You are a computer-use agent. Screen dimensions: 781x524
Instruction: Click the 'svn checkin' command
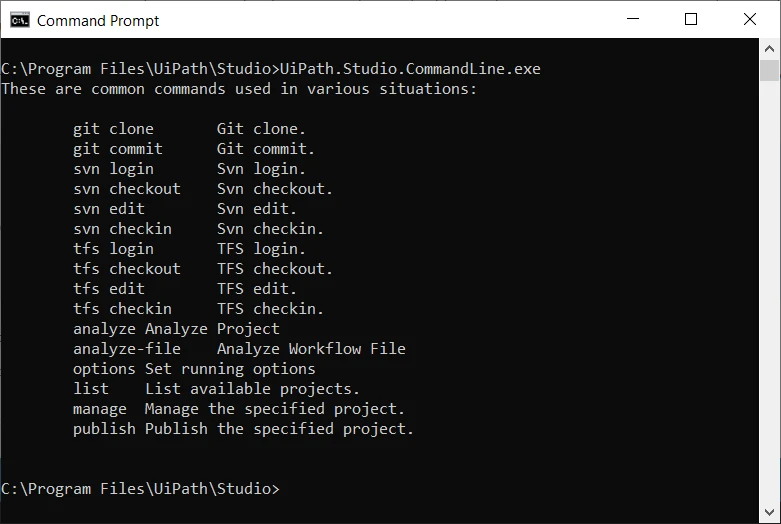(122, 229)
